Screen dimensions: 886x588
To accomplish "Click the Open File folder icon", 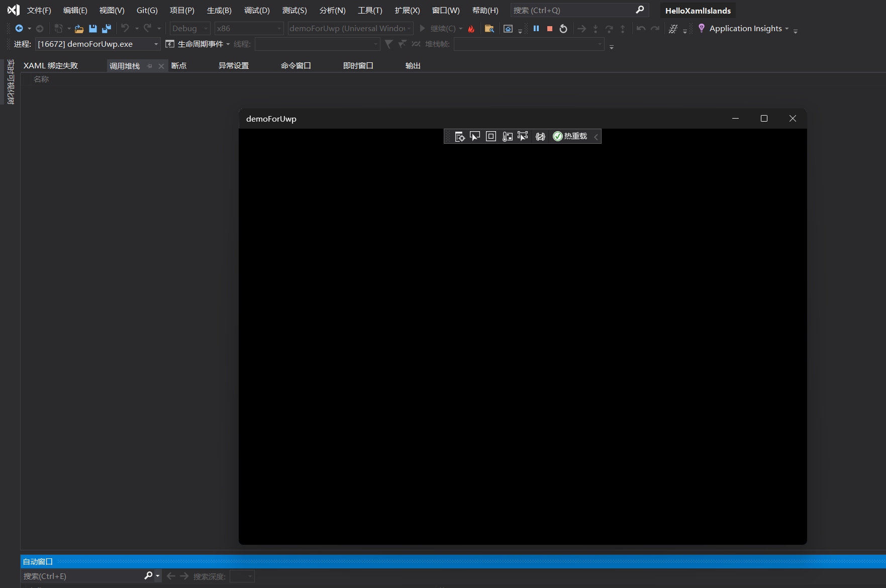I will coord(79,29).
